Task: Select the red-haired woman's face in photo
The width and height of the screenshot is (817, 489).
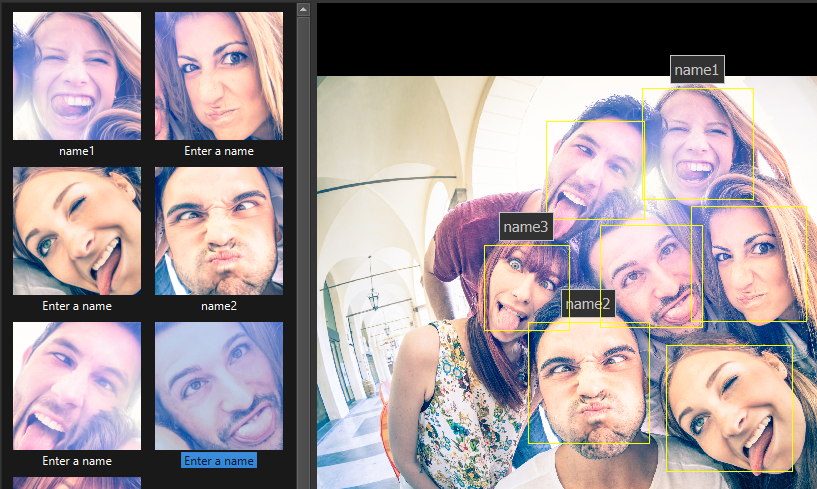Action: (525, 288)
